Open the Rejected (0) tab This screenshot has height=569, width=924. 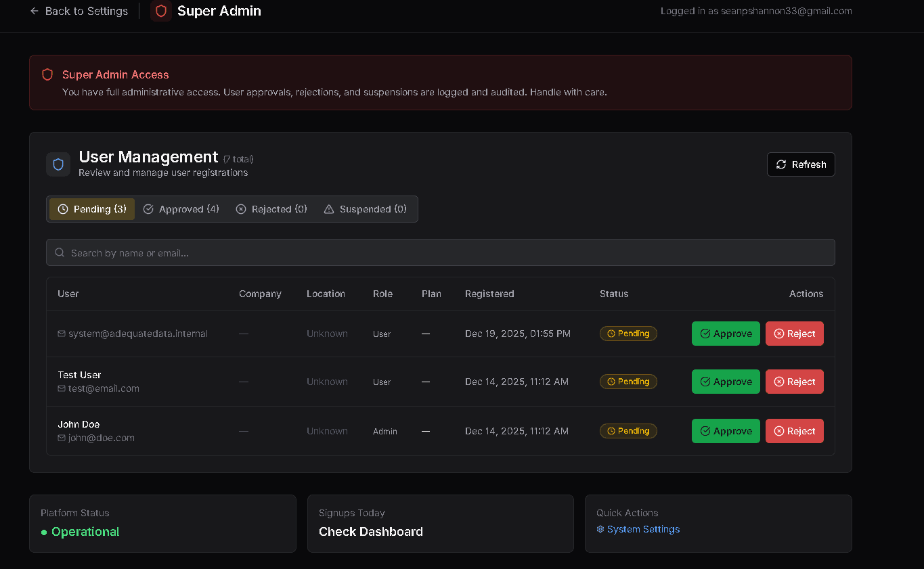[271, 209]
